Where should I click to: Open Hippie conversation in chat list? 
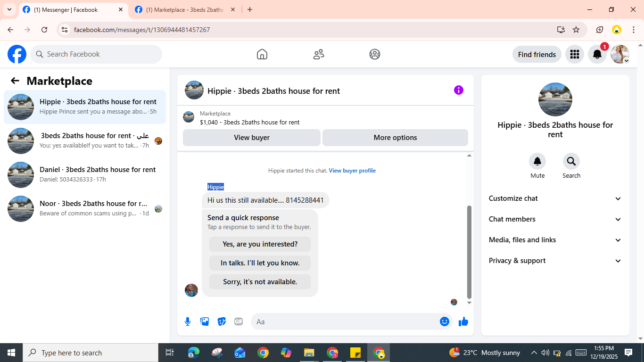point(85,107)
